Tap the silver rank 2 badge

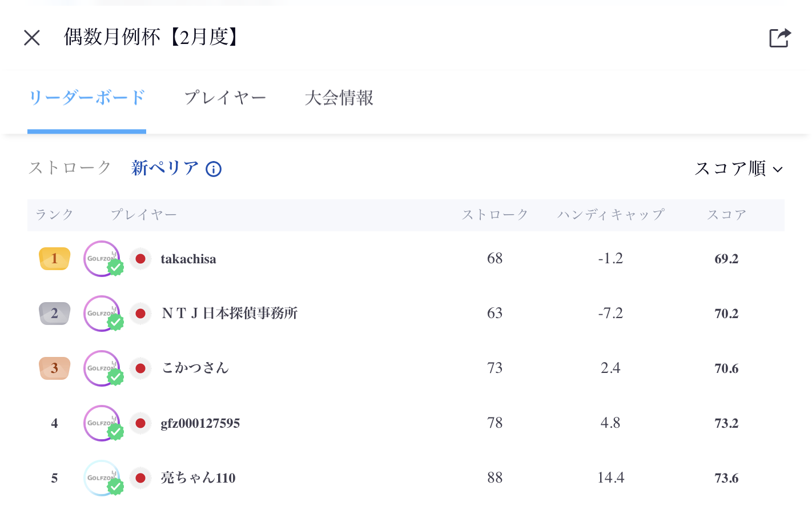click(54, 314)
